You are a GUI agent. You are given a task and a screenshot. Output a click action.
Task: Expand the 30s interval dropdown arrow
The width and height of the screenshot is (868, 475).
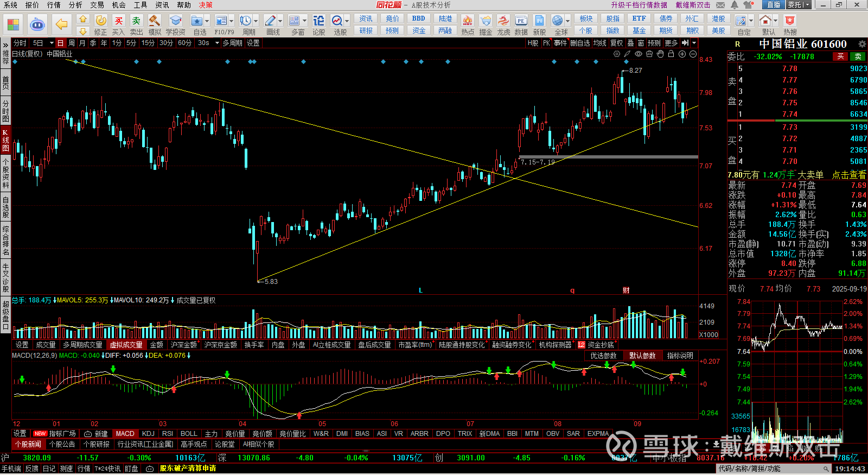point(217,43)
